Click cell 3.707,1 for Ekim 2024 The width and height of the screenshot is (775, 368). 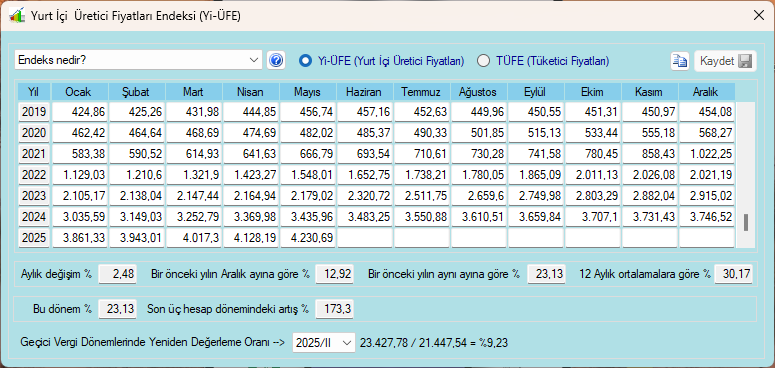point(593,217)
